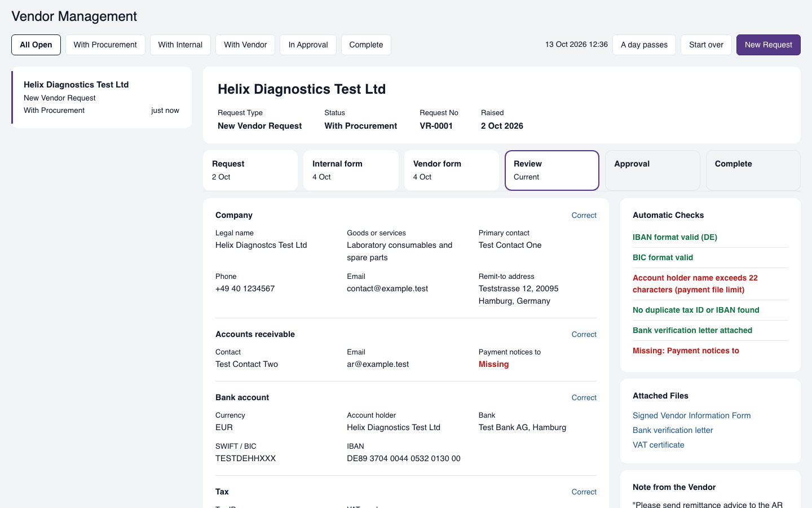Click Start over button
812x508 pixels.
tap(706, 45)
